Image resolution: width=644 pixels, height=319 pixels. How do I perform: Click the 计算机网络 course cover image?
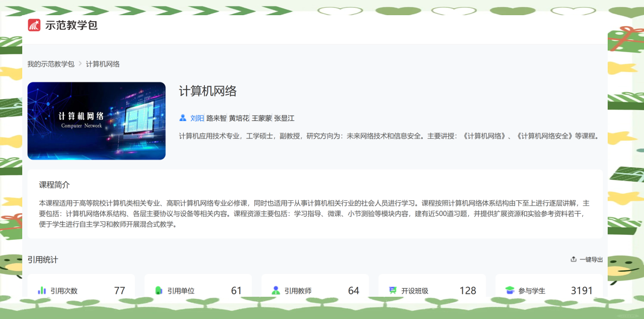tap(96, 121)
